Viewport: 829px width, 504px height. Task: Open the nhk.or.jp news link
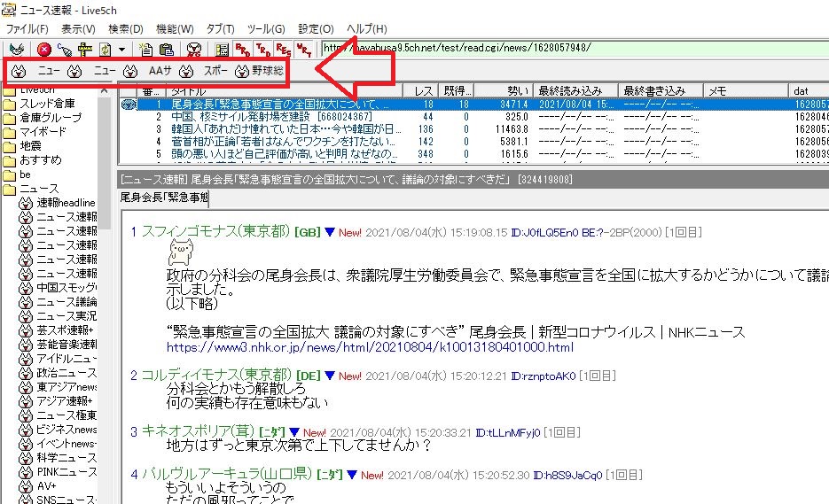pos(370,347)
